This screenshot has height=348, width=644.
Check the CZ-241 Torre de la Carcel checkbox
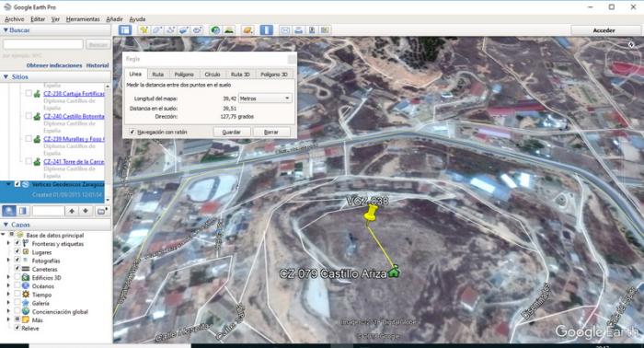coord(29,161)
